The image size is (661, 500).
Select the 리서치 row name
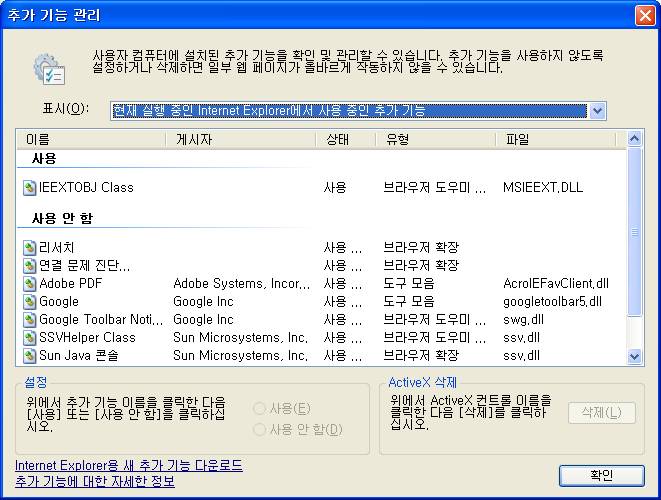(56, 248)
